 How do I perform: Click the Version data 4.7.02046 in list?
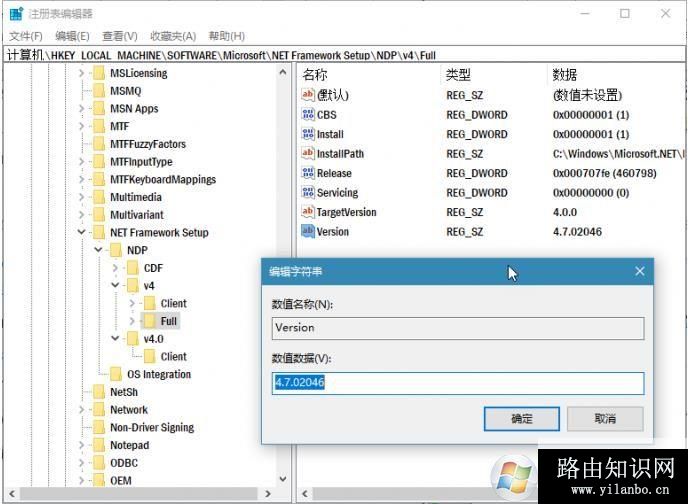click(x=577, y=232)
